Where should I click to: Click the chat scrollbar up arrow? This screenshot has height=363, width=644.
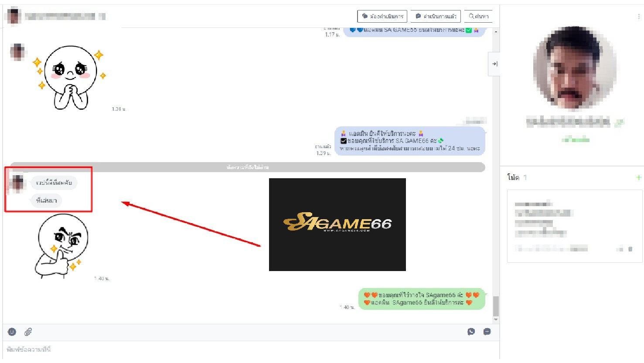tap(496, 32)
